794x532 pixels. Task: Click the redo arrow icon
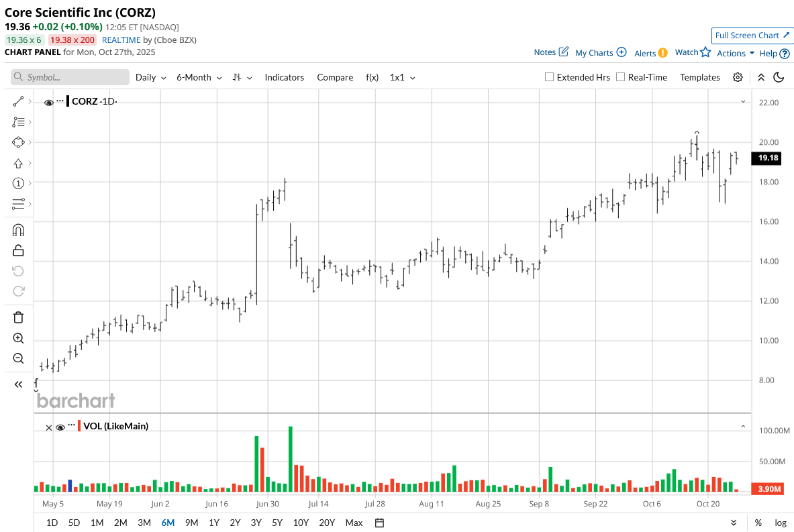[18, 291]
